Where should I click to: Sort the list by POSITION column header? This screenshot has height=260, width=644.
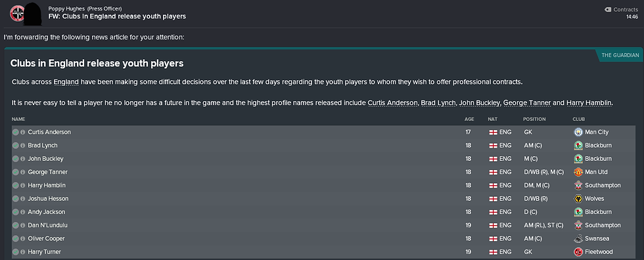534,119
